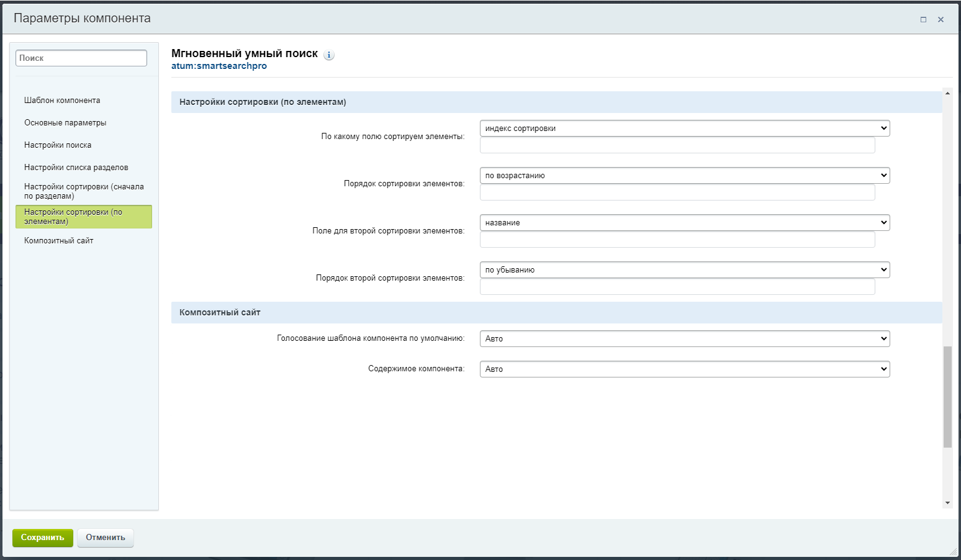The width and height of the screenshot is (961, 560).
Task: Click the 'Поиск' search input field
Action: click(x=81, y=58)
